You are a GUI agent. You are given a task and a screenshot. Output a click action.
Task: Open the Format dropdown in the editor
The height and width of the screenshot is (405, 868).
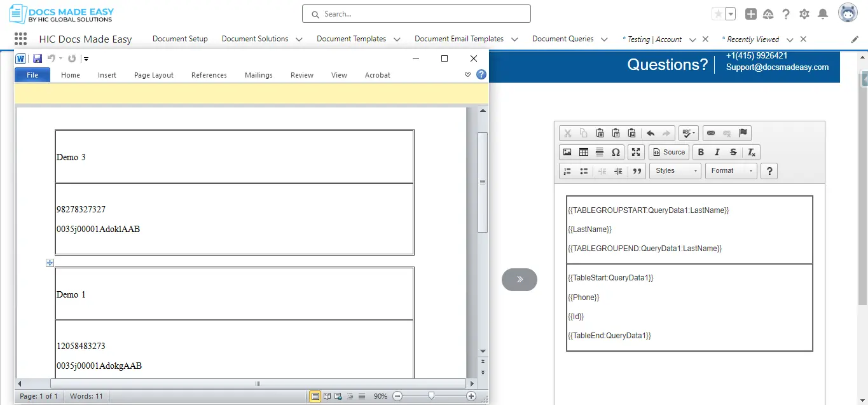coord(731,171)
